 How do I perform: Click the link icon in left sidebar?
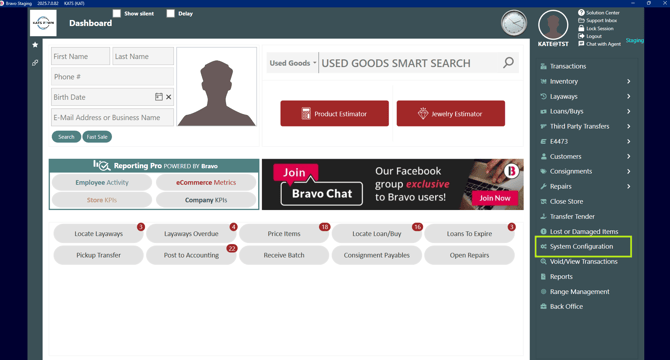35,63
